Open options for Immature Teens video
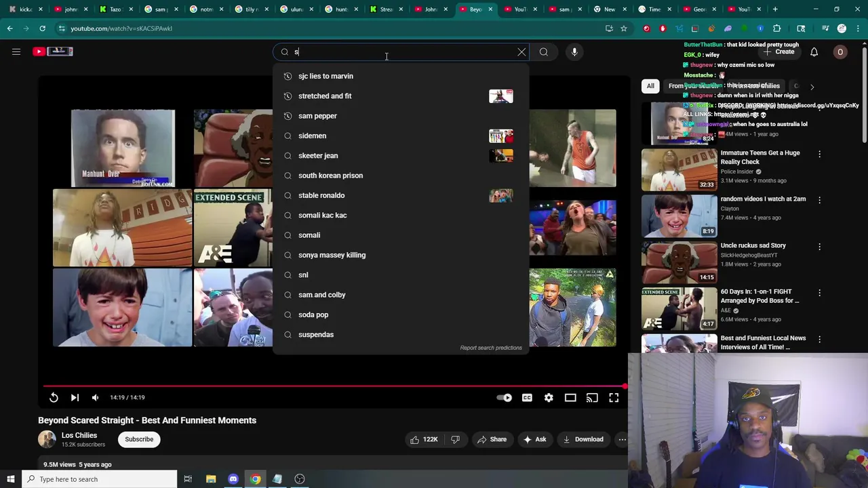This screenshot has height=488, width=868. coord(819,154)
